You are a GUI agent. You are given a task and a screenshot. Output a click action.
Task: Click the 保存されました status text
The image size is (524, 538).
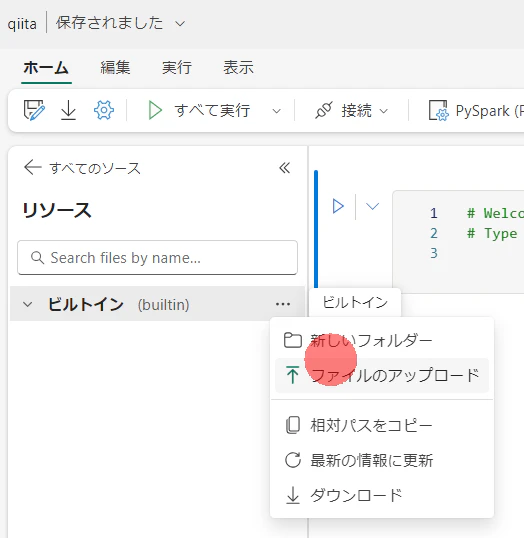coord(109,23)
